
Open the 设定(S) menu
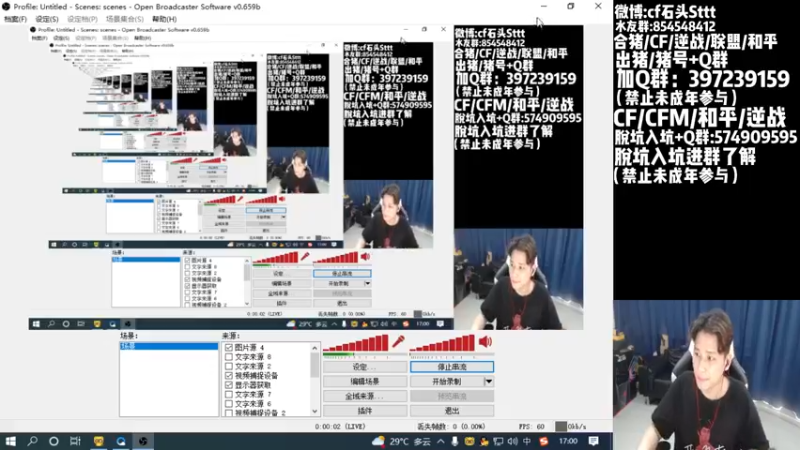pyautogui.click(x=46, y=19)
